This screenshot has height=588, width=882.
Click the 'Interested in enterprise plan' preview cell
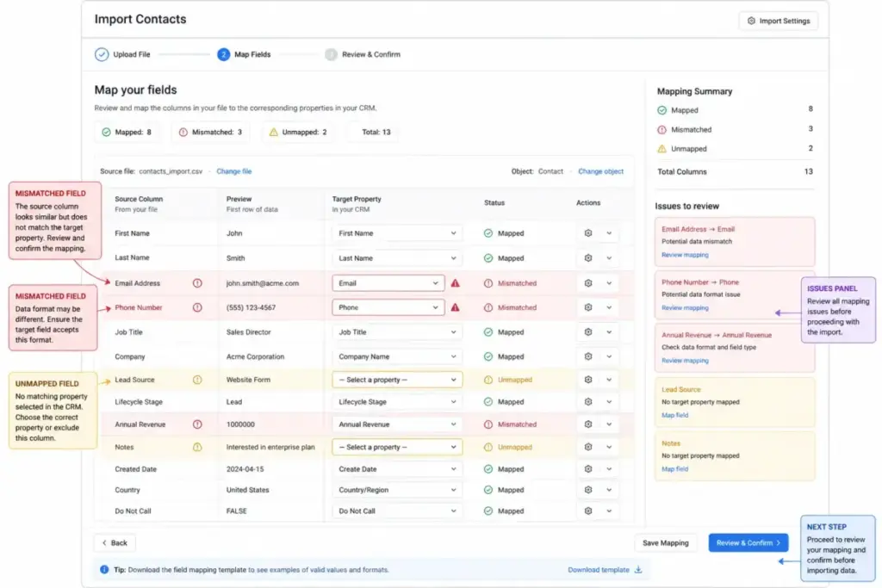[270, 447]
